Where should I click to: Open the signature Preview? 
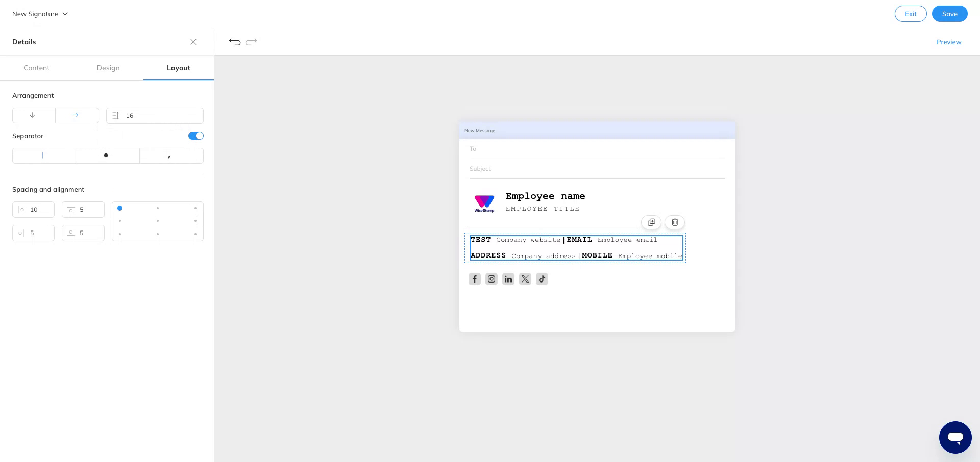point(949,42)
